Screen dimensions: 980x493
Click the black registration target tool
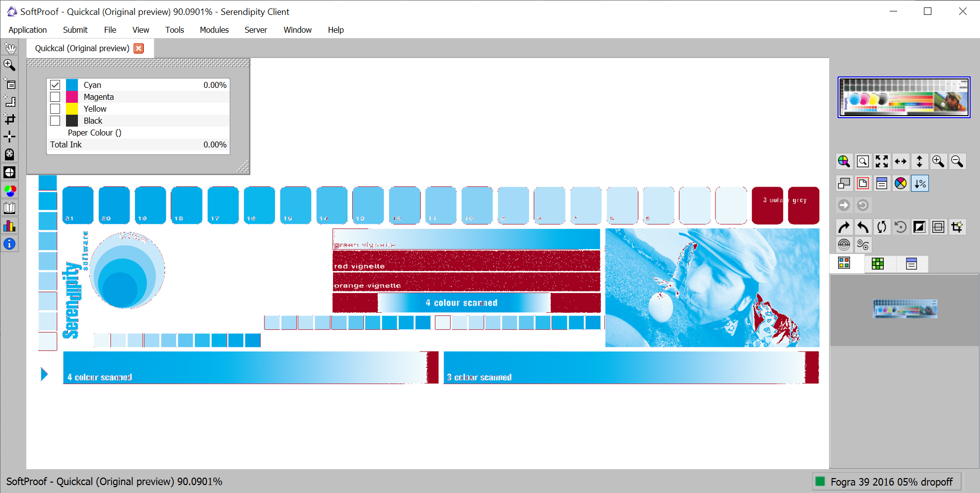[x=9, y=172]
